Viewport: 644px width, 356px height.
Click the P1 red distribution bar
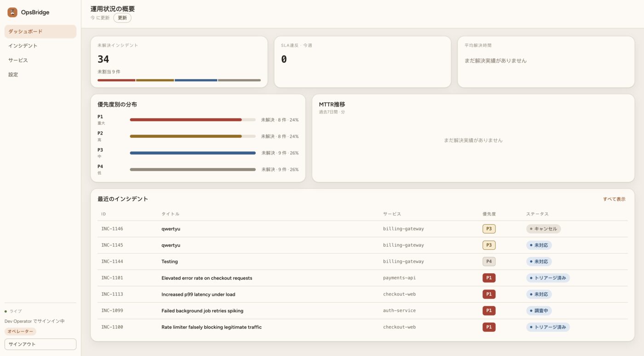(186, 120)
